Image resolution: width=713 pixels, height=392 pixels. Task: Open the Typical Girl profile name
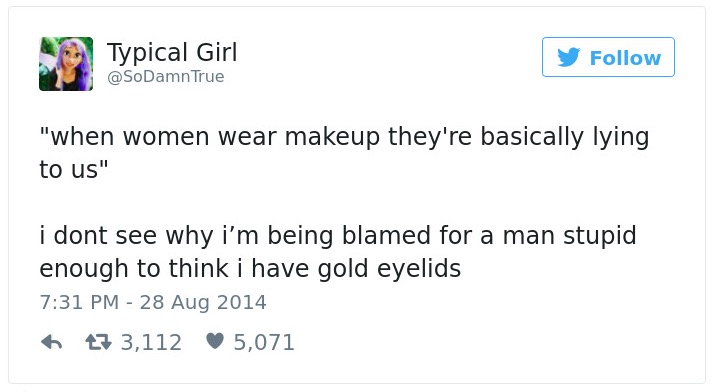172,52
